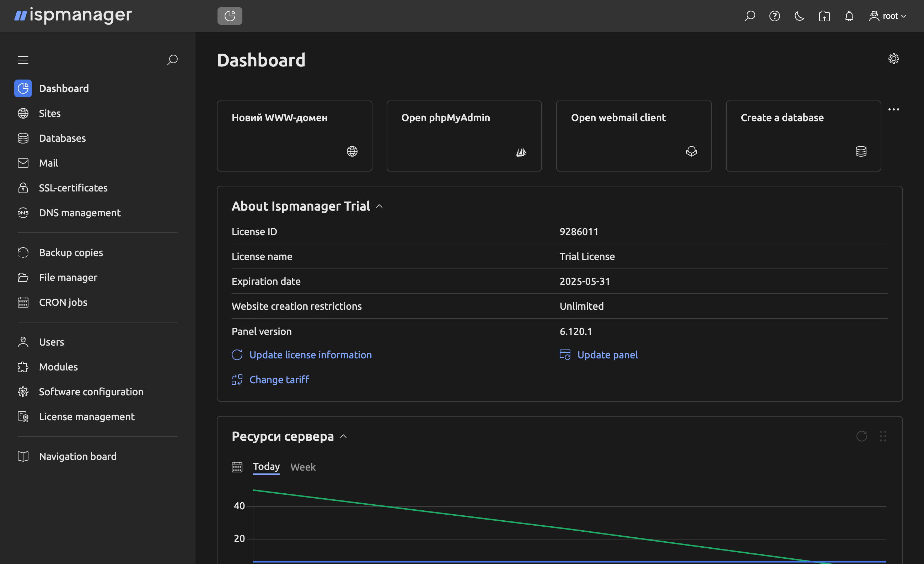Collapse About Ispmanager Trial section
Viewport: 924px width, 564px height.
coord(379,206)
